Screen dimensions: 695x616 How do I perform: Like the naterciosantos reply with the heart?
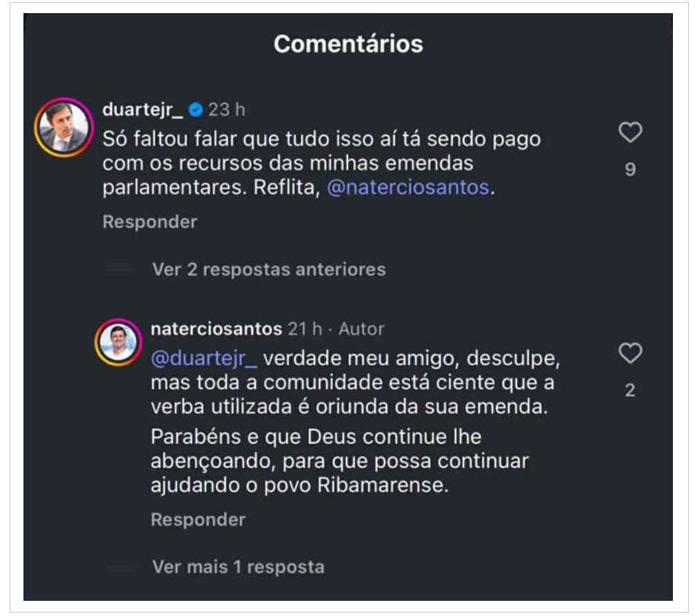(629, 353)
